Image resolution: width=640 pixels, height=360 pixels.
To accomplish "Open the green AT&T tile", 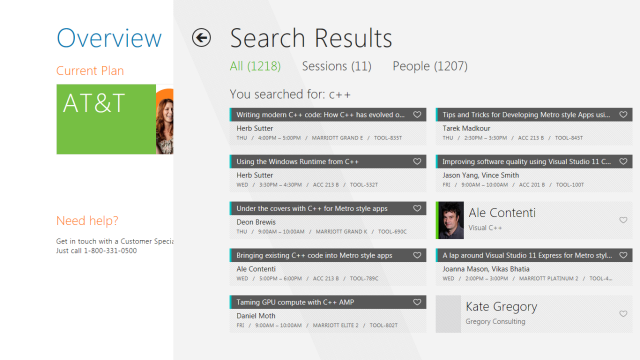I will [x=106, y=119].
